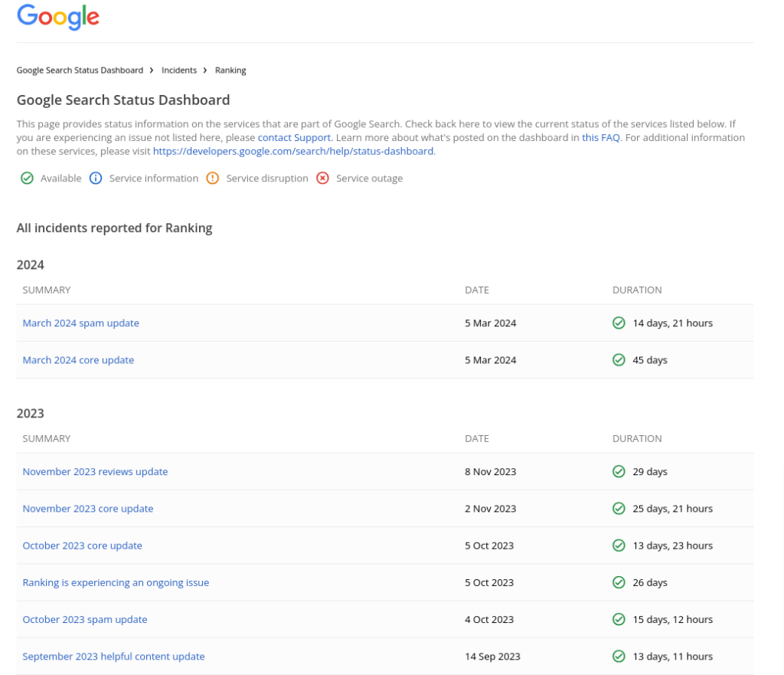The image size is (784, 675).
Task: Select the Ranking breadcrumb item
Action: [230, 70]
